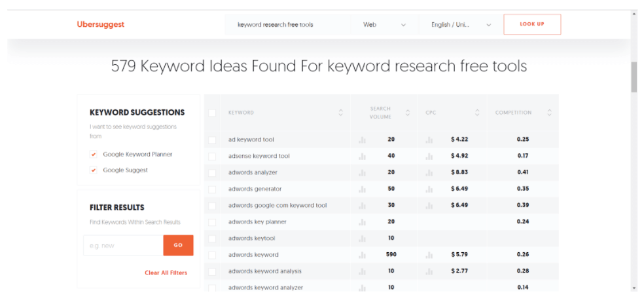Sort by the Keyword column arrows
This screenshot has width=644, height=300.
click(340, 113)
